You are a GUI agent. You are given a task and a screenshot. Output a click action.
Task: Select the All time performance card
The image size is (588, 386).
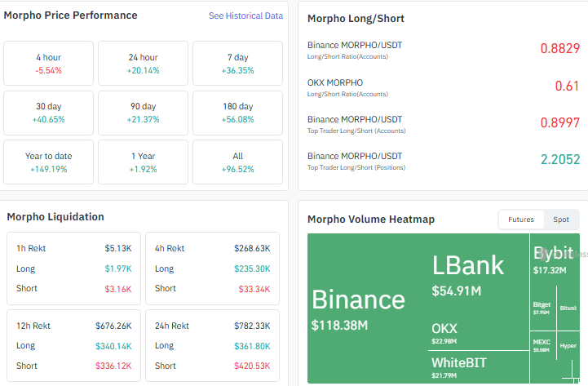pos(238,162)
